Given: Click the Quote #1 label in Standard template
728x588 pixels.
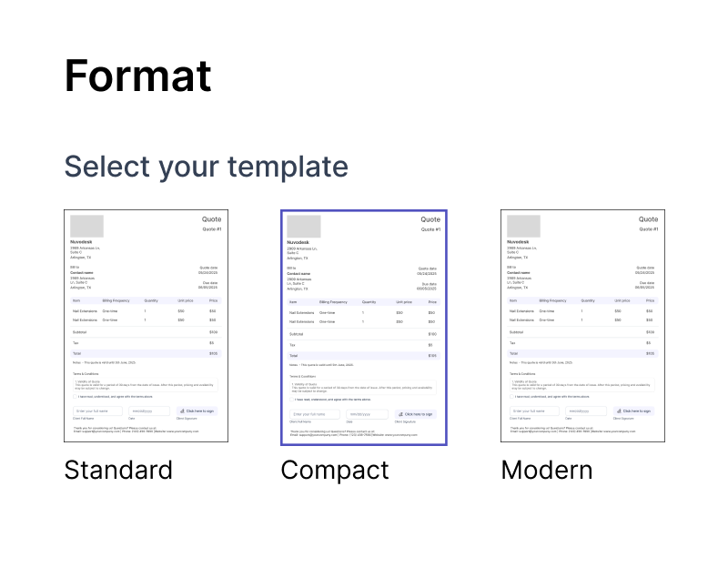Looking at the screenshot, I should coord(210,228).
